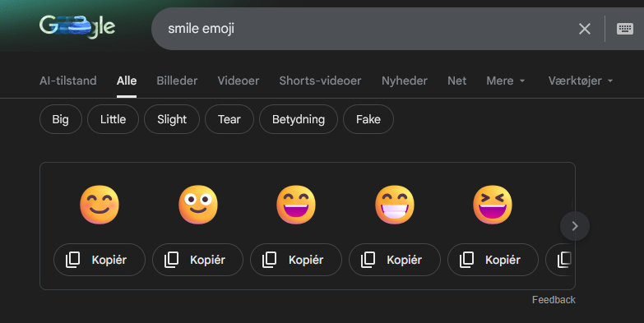Click the beaming teeth grin emoji
The width and height of the screenshot is (644, 323).
click(x=394, y=205)
